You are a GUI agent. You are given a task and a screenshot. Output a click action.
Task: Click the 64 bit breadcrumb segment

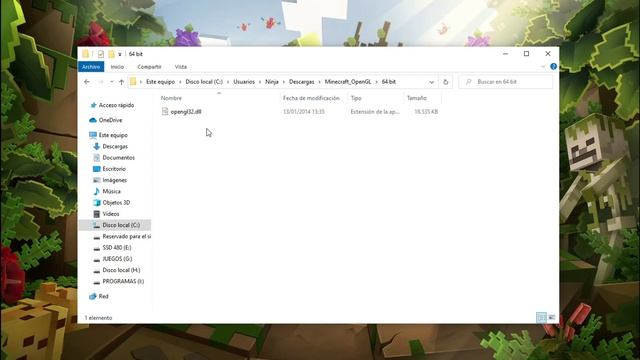(x=389, y=82)
